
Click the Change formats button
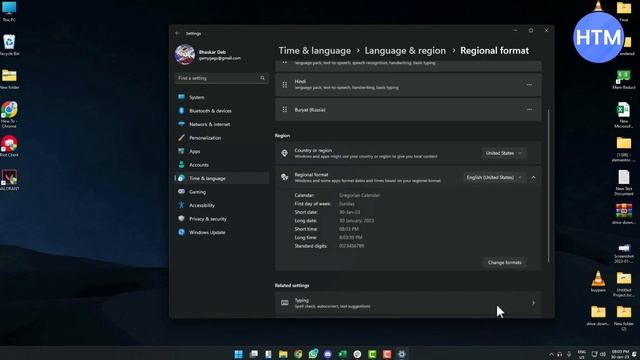[504, 262]
